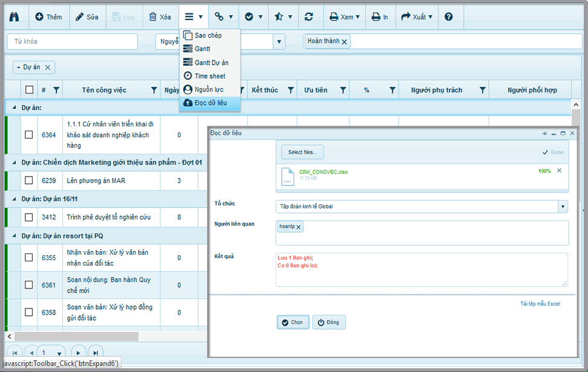This screenshot has width=588, height=372.
Task: Select Gantt from the menu
Action: (210, 49)
